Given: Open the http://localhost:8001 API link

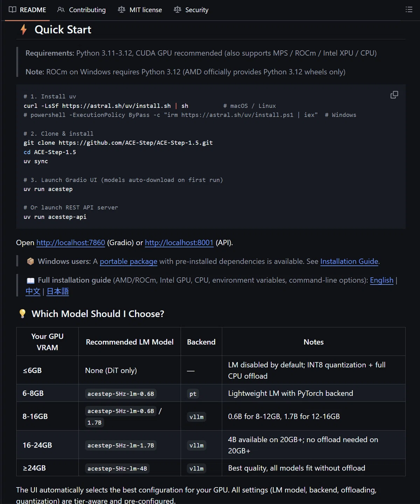Looking at the screenshot, I should coord(179,242).
